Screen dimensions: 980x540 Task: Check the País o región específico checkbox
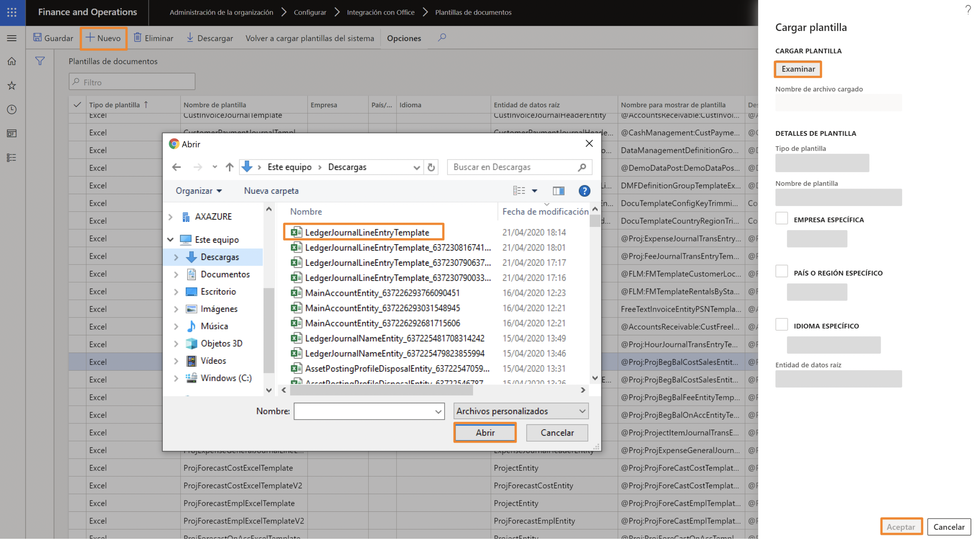tap(782, 272)
